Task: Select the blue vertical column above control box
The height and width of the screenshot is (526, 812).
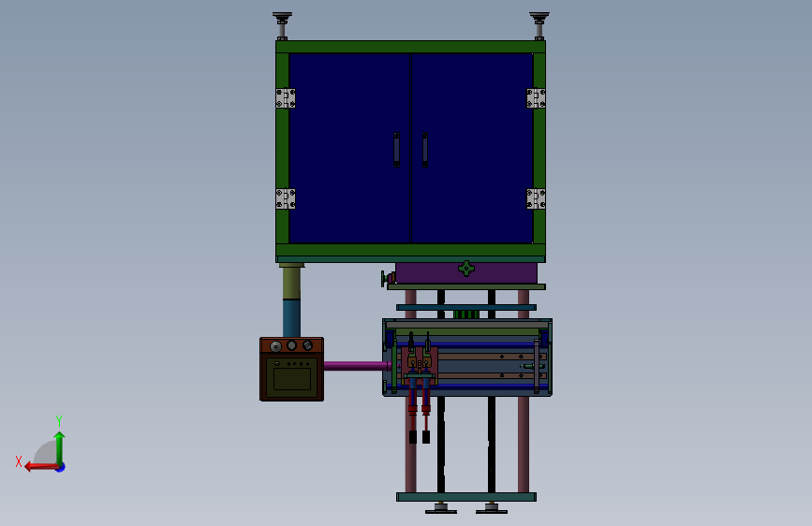Action: [291, 318]
